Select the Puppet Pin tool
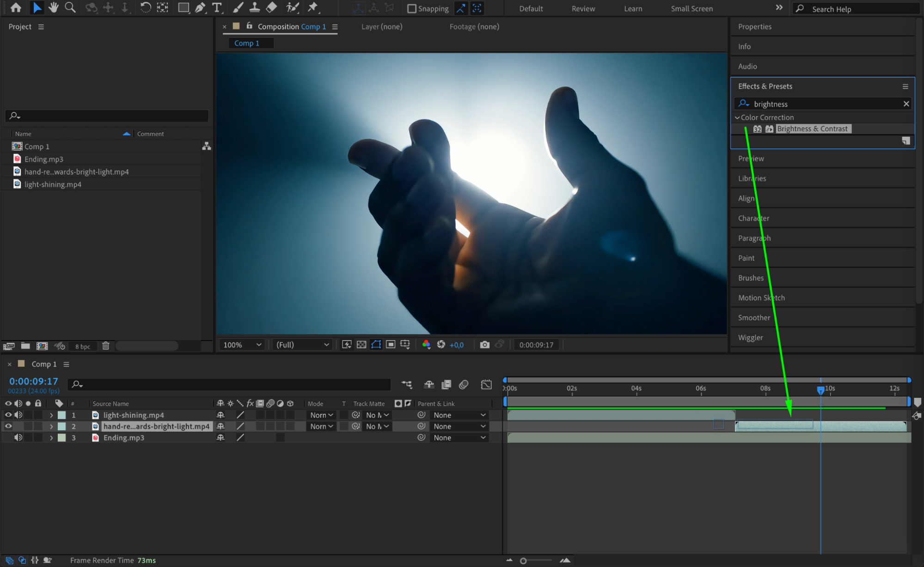The width and height of the screenshot is (924, 567). (x=313, y=7)
